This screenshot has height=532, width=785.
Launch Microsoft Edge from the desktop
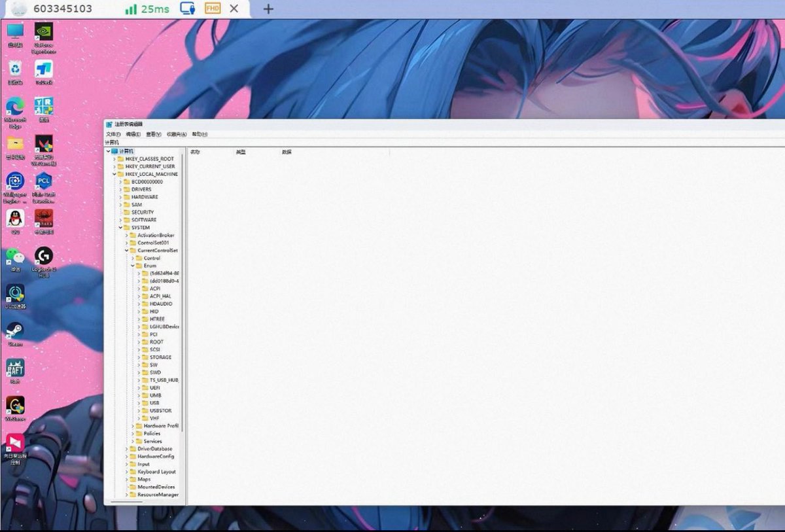15,113
